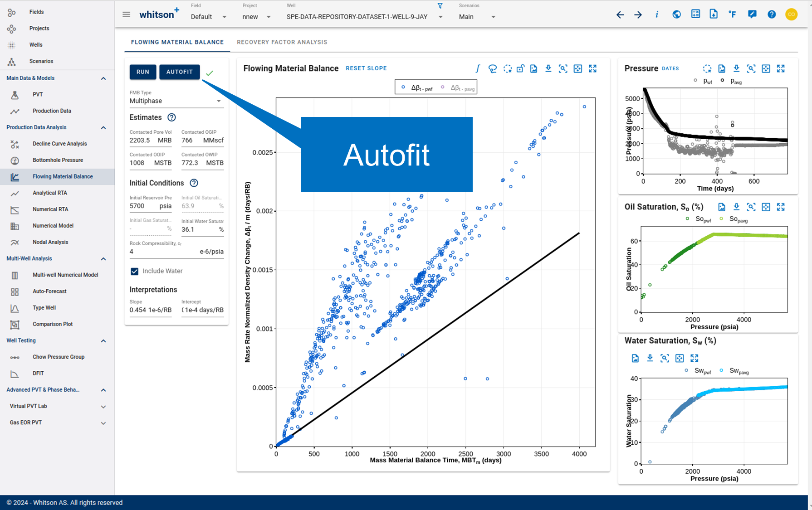The width and height of the screenshot is (812, 510).
Task: Open the calculator icon in header
Action: coord(695,14)
